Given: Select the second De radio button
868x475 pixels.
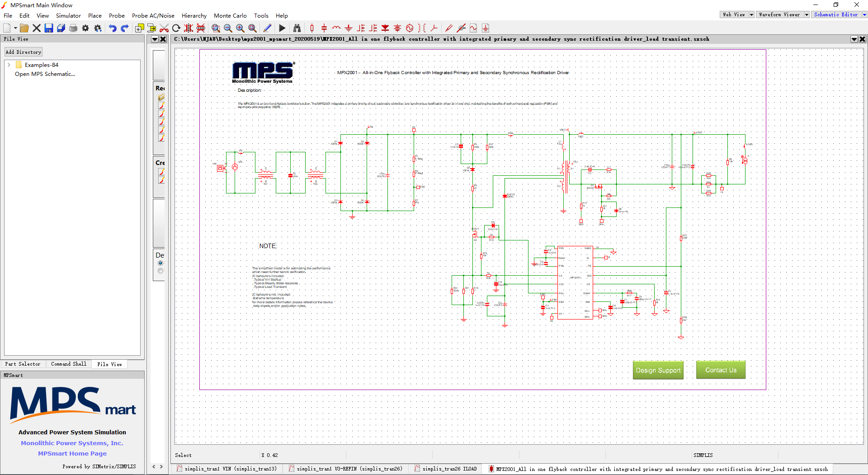Looking at the screenshot, I should point(160,271).
